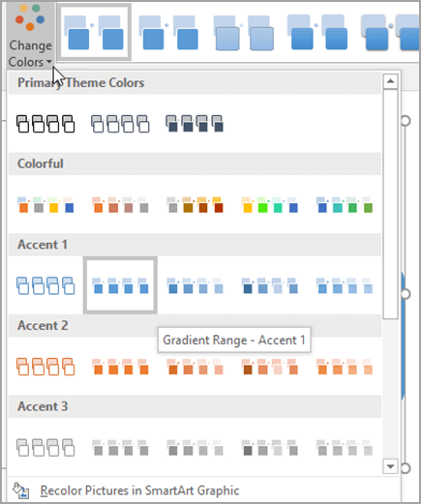Apply Colored Outline Accent 1 swatch
The height and width of the screenshot is (504, 421).
(x=45, y=285)
